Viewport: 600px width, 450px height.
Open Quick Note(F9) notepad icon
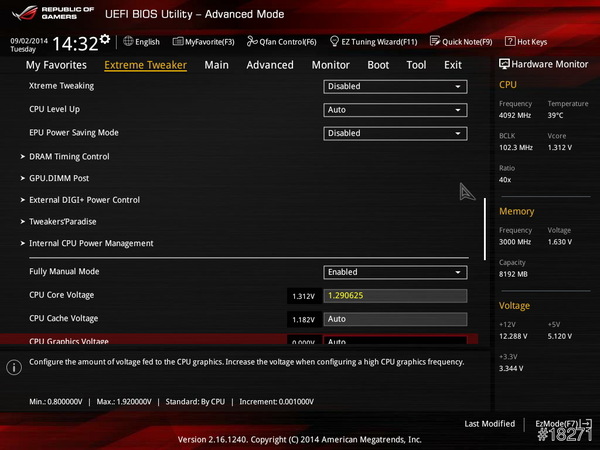435,41
